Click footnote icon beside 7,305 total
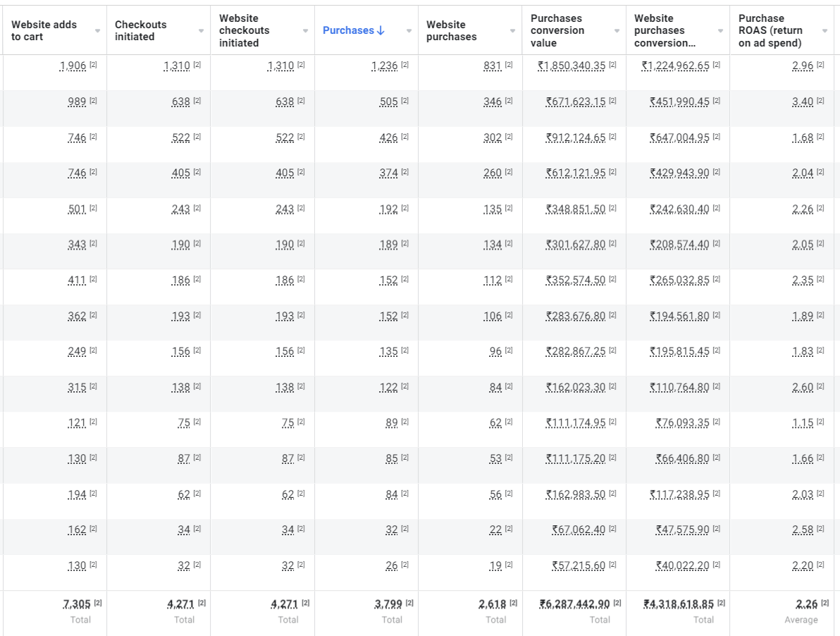Screen dimensions: 840x636 click(98, 603)
